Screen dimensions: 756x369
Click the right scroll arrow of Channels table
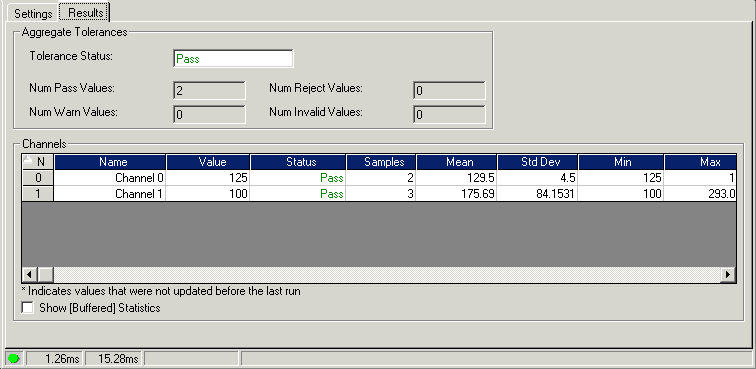[728, 274]
